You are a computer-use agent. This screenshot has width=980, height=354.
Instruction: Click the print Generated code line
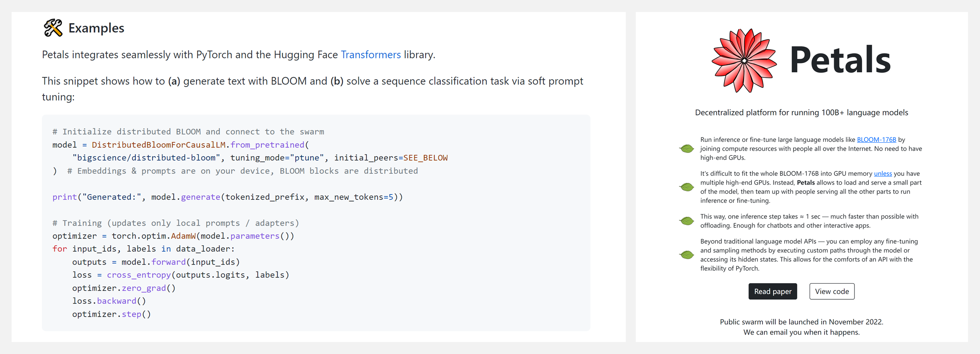(228, 197)
